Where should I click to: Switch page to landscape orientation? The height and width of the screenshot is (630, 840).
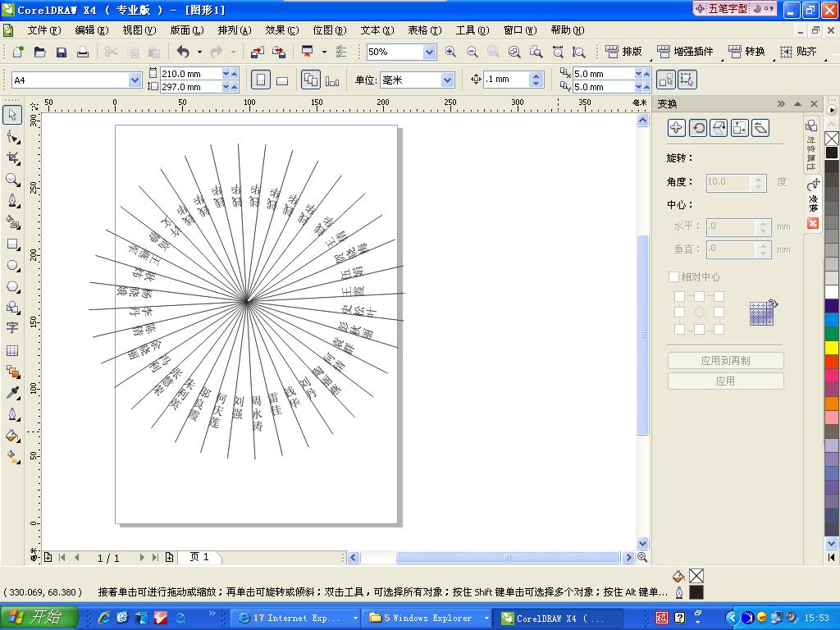point(282,80)
